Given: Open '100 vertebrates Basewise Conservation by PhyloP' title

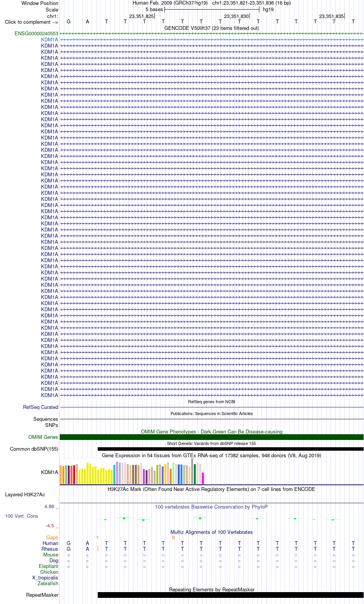Looking at the screenshot, I should 212,507.
